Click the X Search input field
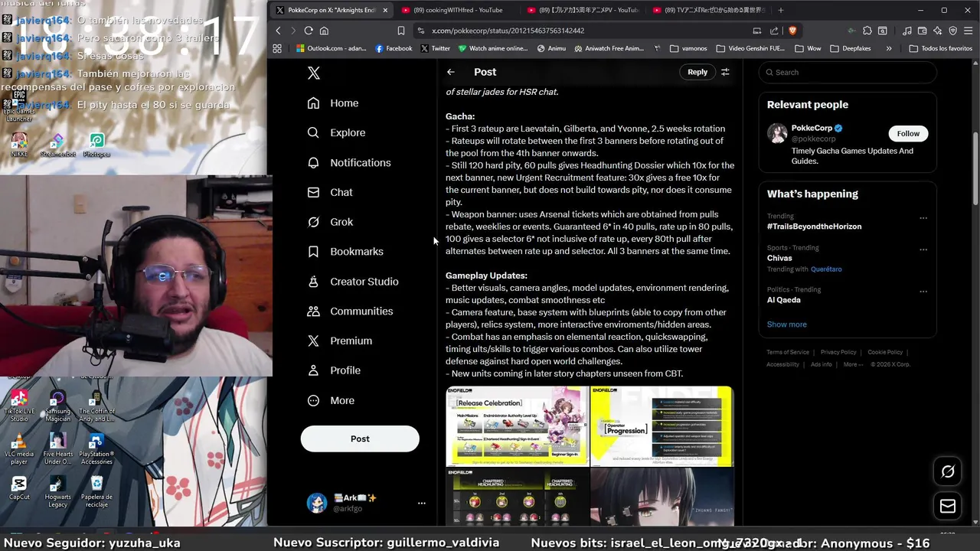 click(x=848, y=72)
